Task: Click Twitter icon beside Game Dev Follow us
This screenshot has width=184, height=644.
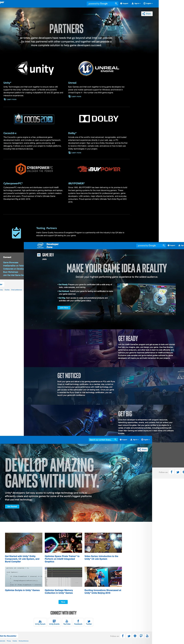Action: click(178, 472)
